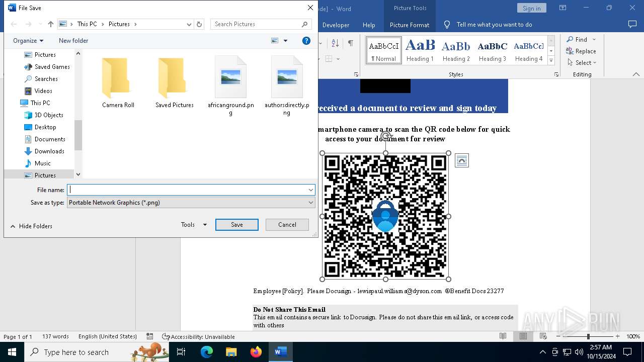Change the view layout icon
644x362 pixels.
coord(275,41)
